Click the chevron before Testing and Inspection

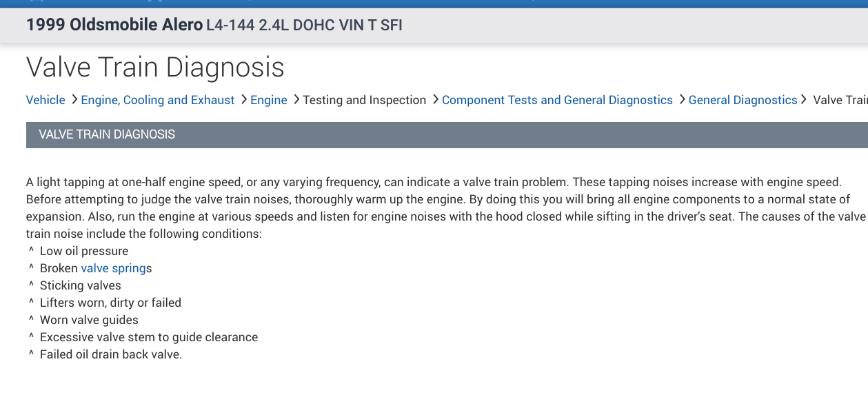[x=296, y=100]
